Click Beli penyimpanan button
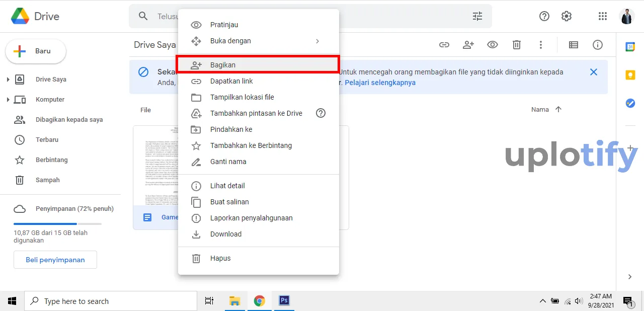Screen dimensions: 644x311 click(55, 260)
